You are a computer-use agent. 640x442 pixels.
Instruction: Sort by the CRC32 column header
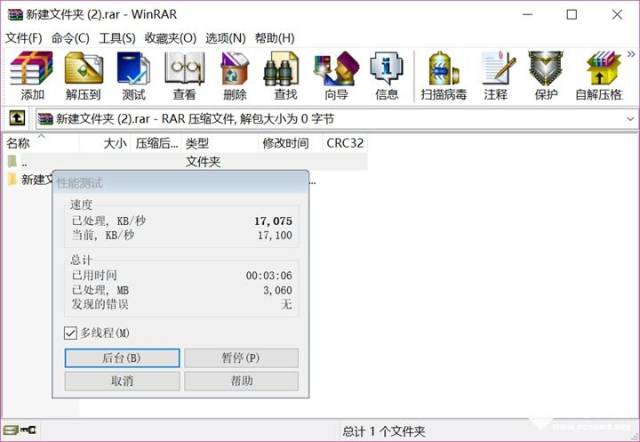coord(345,143)
